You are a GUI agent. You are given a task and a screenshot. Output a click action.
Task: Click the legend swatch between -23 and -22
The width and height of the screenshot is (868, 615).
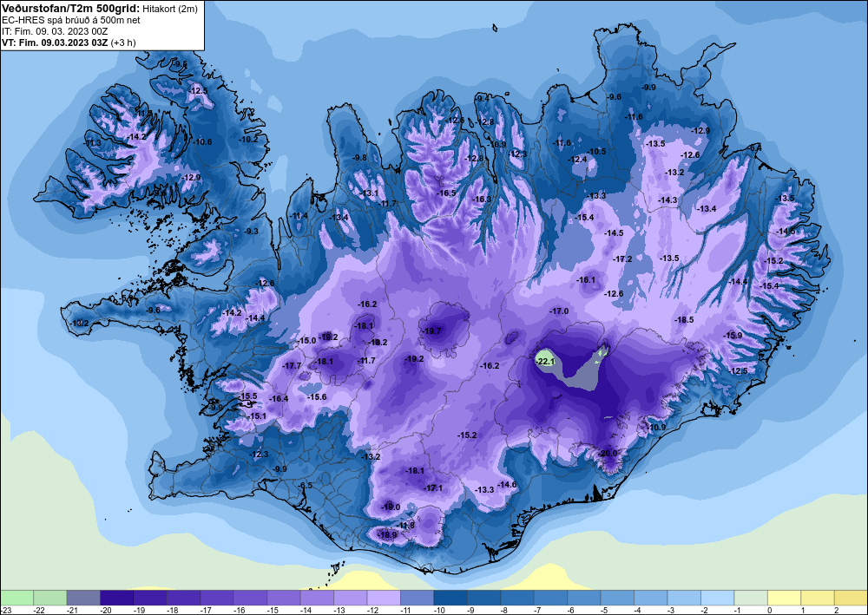click(16, 598)
